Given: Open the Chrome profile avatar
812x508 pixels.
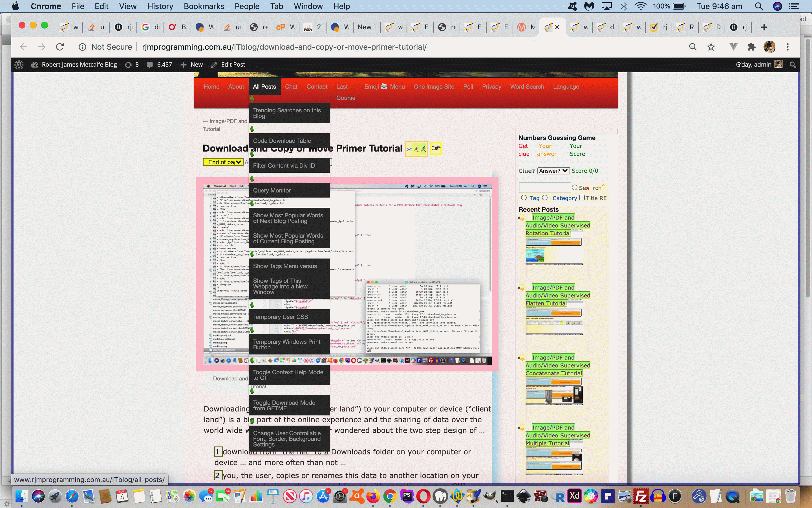Looking at the screenshot, I should pyautogui.click(x=769, y=47).
